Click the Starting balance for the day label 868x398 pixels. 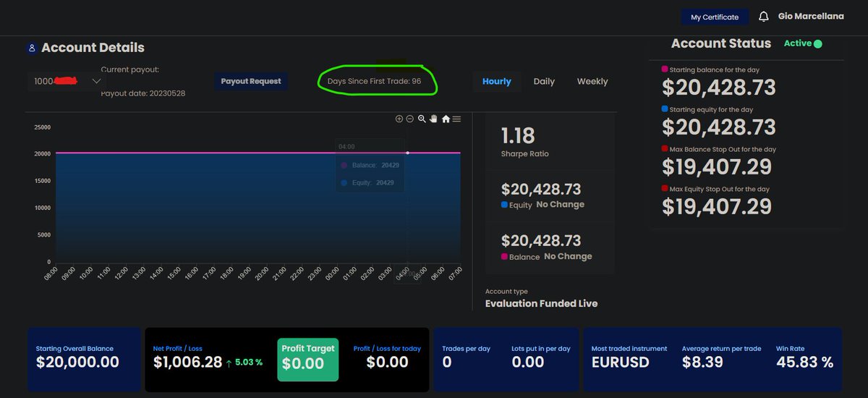point(715,69)
